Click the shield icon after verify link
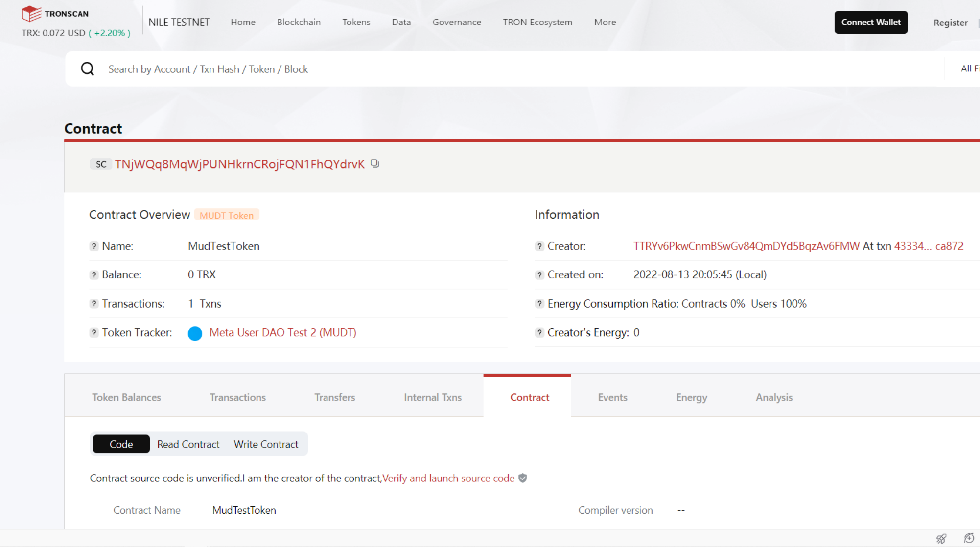980x547 pixels. 523,478
